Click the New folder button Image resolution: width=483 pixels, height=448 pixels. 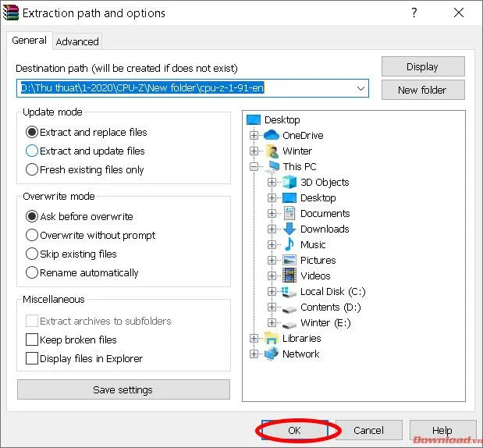[x=423, y=90]
